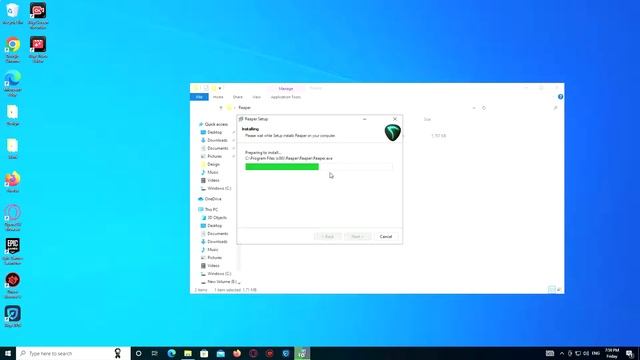Minimize the Reaper Setup dialog
This screenshot has height=360, width=640.
[x=364, y=119]
